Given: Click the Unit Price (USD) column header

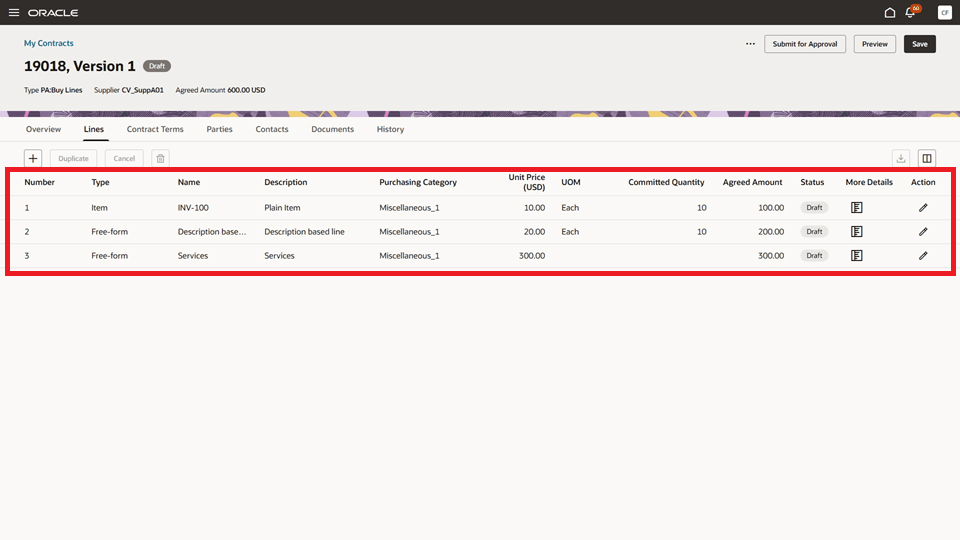Looking at the screenshot, I should [x=527, y=182].
